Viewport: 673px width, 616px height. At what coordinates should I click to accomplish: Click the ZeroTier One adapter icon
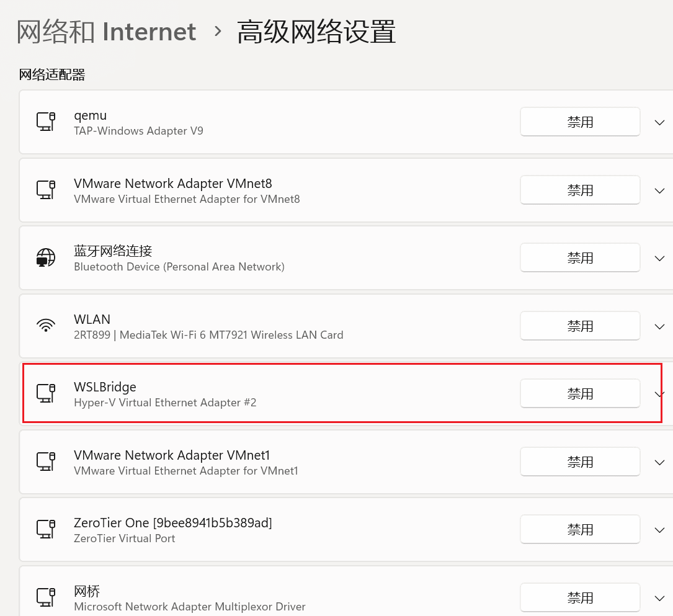46,529
